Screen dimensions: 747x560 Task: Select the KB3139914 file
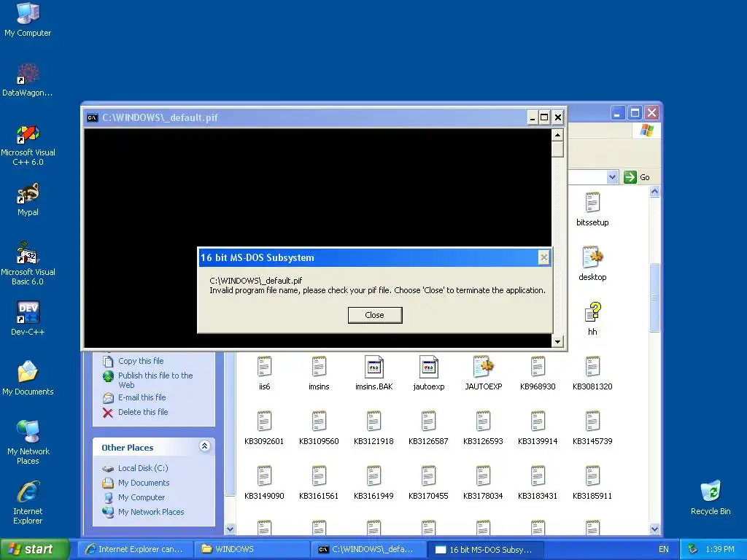coord(538,428)
